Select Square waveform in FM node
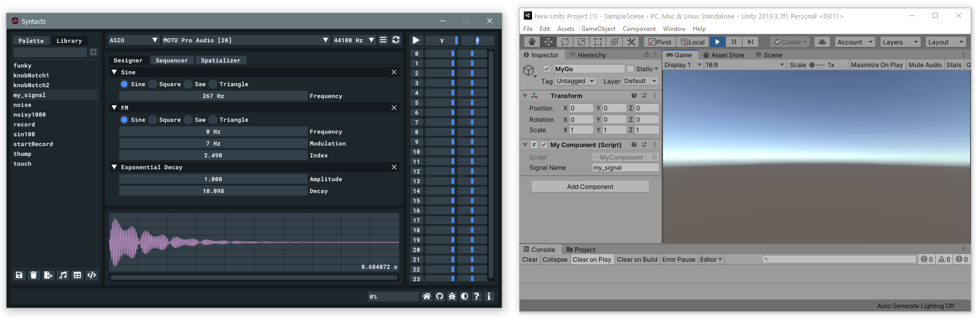980x320 pixels. (x=153, y=120)
